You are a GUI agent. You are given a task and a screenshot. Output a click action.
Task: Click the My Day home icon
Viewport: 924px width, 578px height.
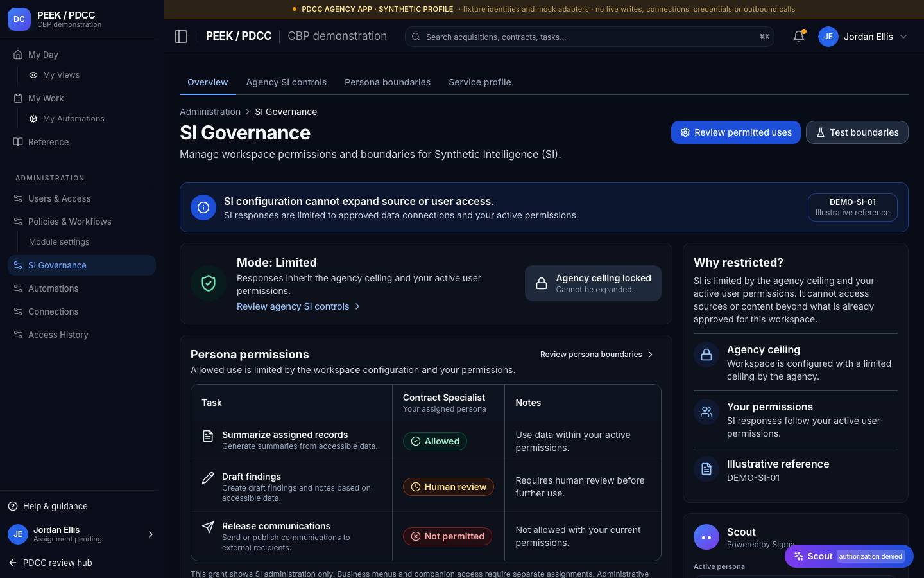pos(18,55)
